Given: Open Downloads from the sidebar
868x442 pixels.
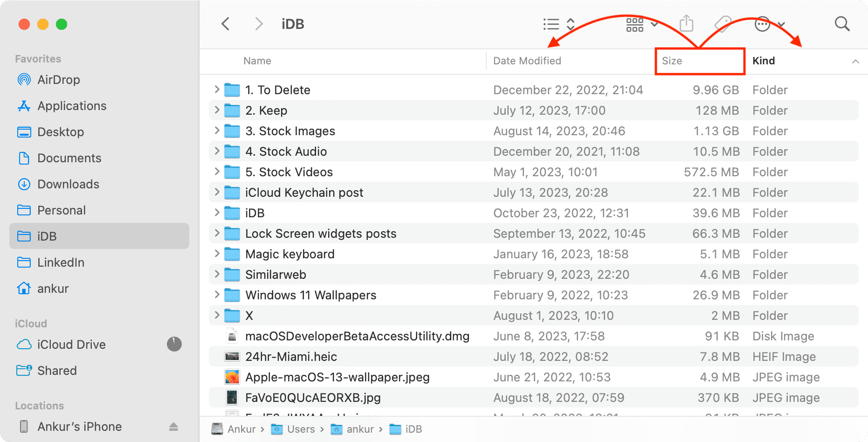Looking at the screenshot, I should (69, 184).
